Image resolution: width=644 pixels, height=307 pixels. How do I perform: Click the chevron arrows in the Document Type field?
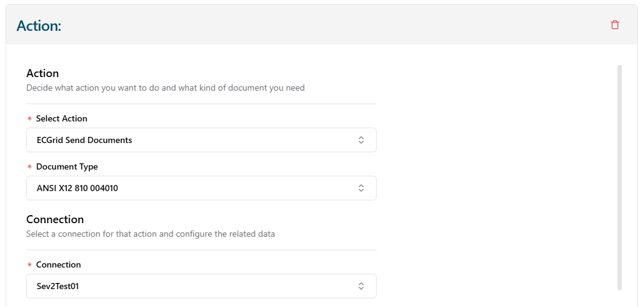click(x=361, y=188)
